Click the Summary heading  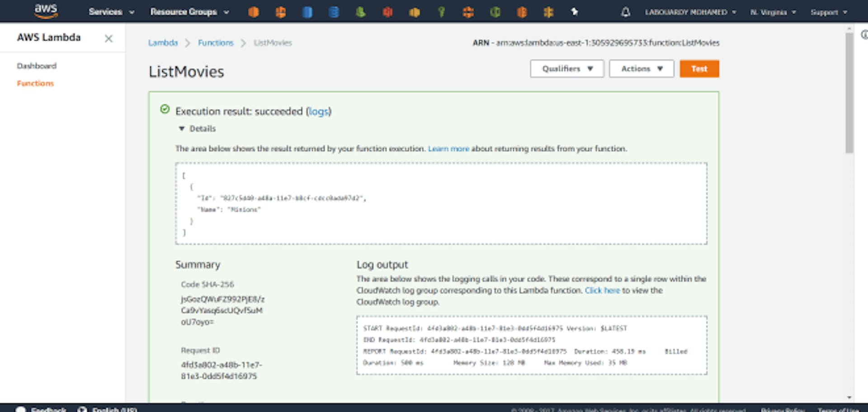198,265
